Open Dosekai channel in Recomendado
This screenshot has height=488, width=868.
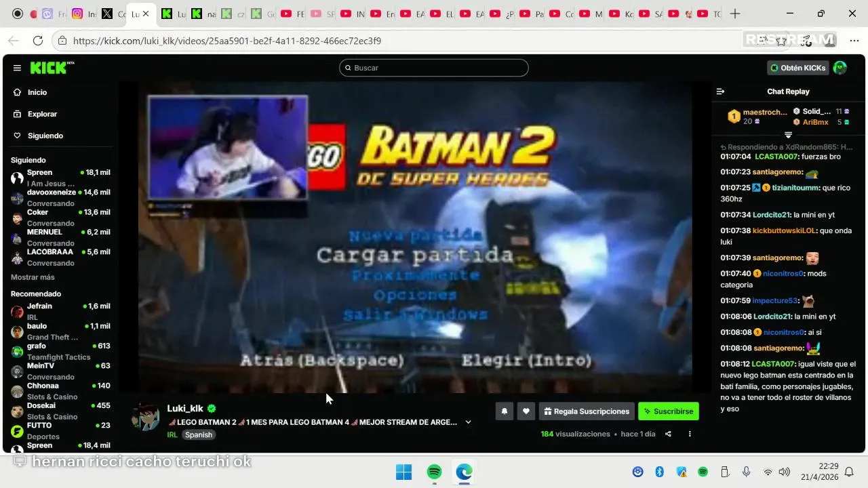[60, 410]
